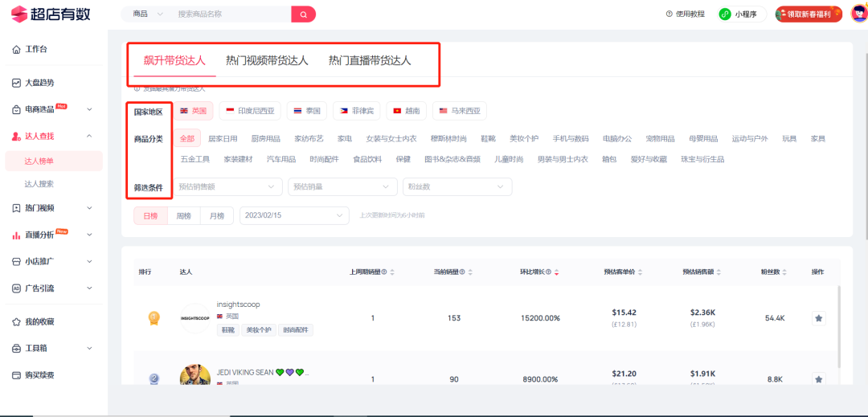Screen dimensions: 868x417
Task: Click the 超店有数 logo
Action: (51, 14)
